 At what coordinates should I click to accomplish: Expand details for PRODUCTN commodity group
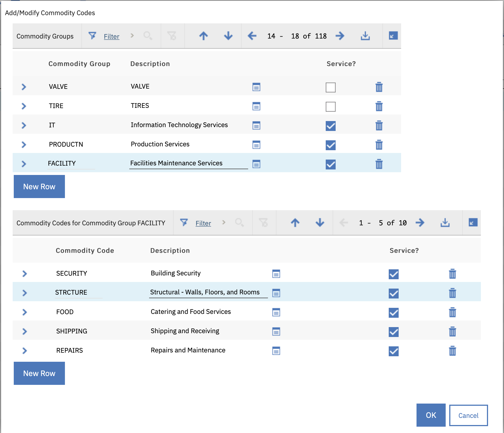point(24,144)
